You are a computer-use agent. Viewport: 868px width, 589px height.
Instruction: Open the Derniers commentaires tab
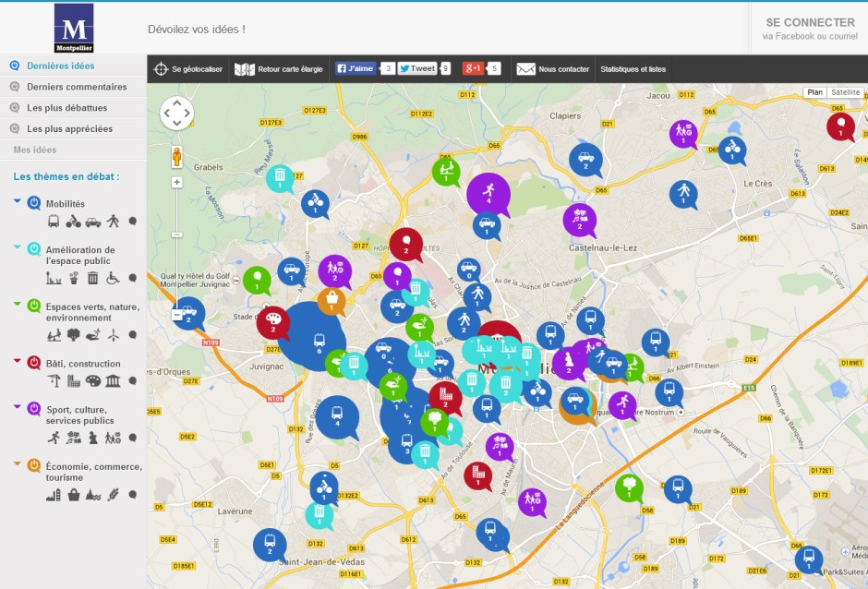click(x=77, y=87)
